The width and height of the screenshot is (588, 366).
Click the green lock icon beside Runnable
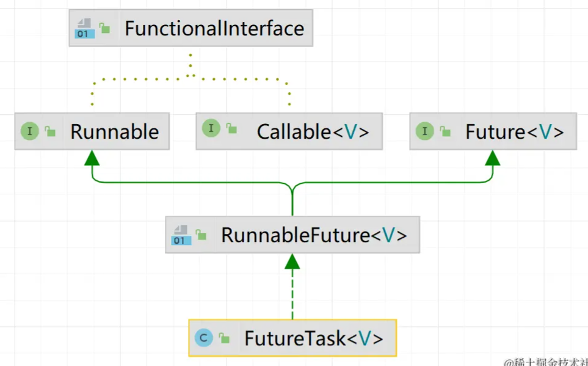(x=50, y=131)
